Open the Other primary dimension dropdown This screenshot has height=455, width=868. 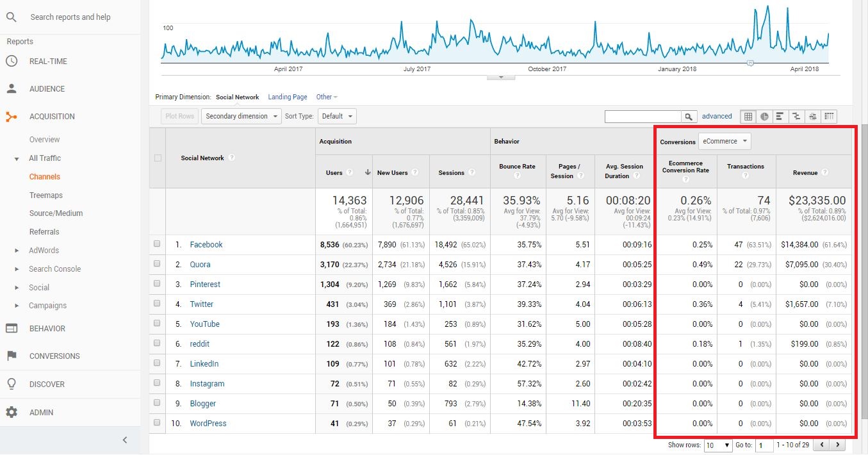[x=327, y=97]
